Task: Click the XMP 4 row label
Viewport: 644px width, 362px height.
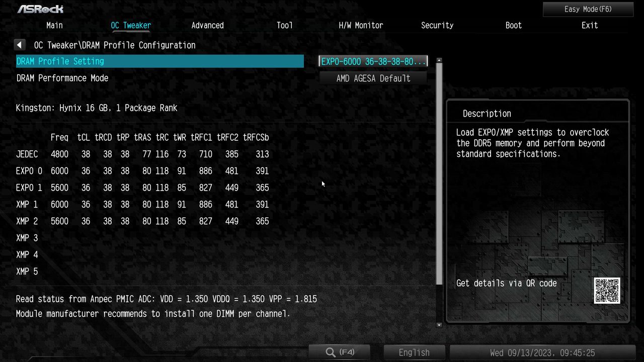Action: (x=27, y=255)
